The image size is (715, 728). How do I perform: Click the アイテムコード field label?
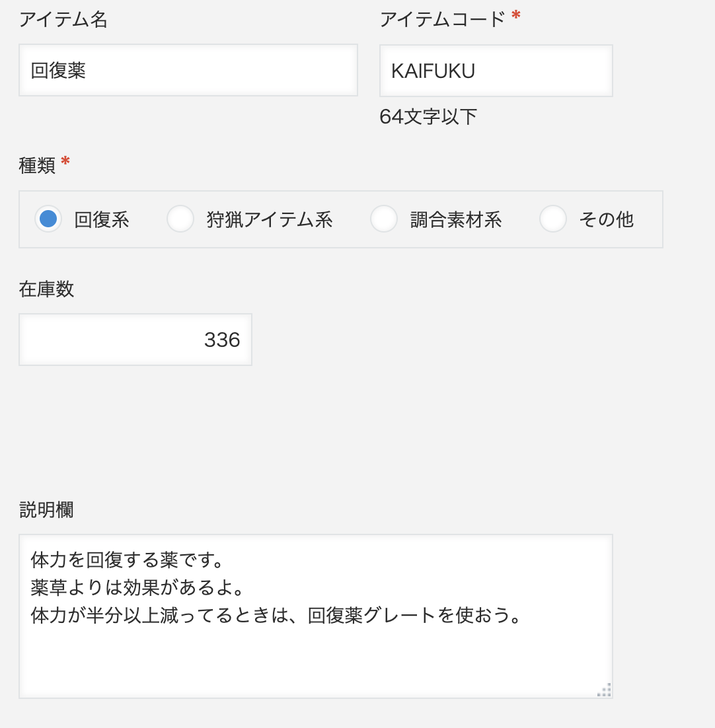(443, 20)
